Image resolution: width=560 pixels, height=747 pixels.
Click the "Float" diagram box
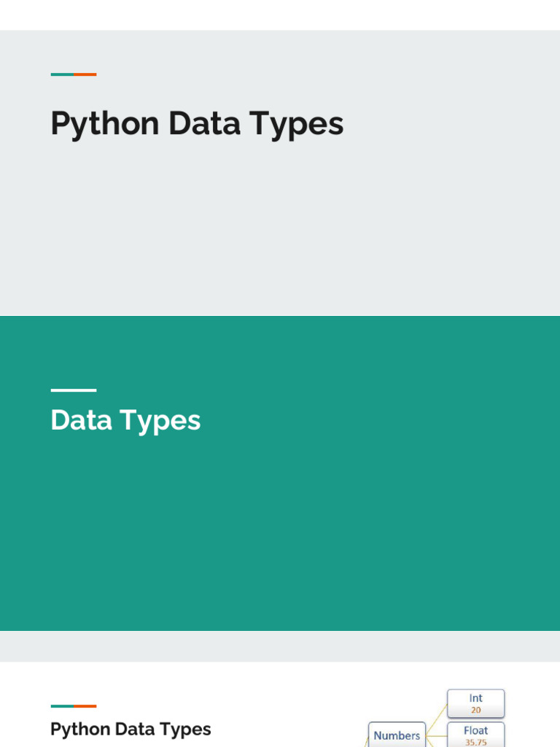tap(475, 735)
